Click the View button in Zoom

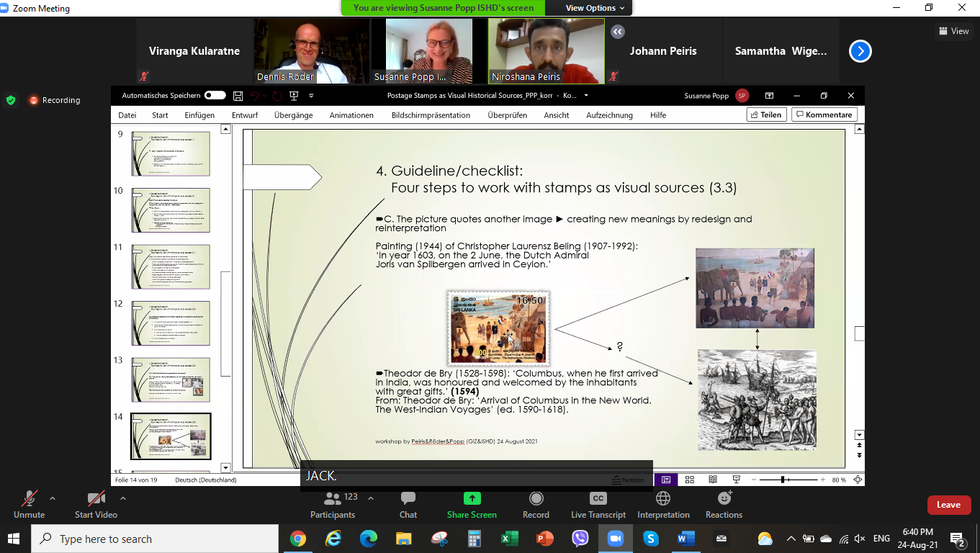pyautogui.click(x=953, y=31)
